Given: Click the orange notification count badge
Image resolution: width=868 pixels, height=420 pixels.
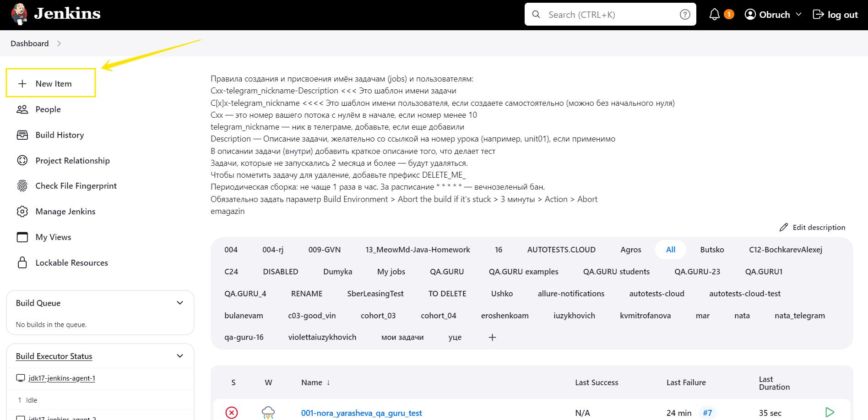Looking at the screenshot, I should pyautogui.click(x=729, y=15).
